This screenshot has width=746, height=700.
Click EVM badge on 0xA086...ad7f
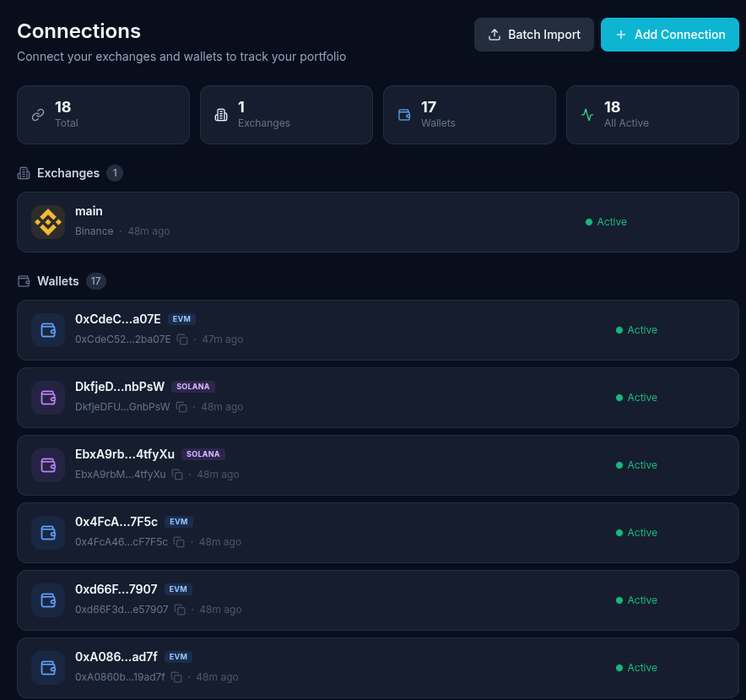178,657
